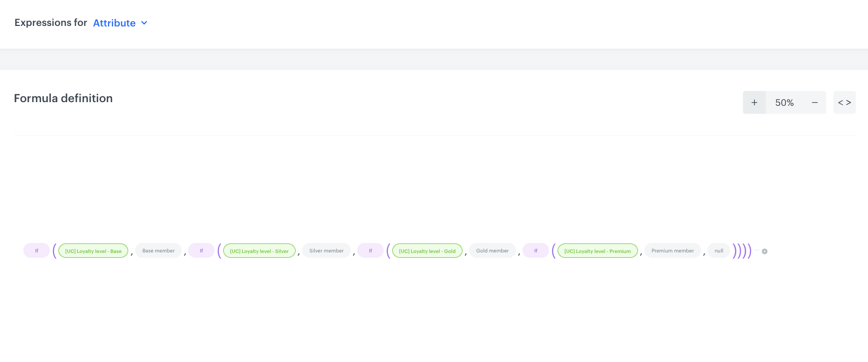The image size is (868, 362).
Task: Click the chevron next to Attribute
Action: (144, 23)
